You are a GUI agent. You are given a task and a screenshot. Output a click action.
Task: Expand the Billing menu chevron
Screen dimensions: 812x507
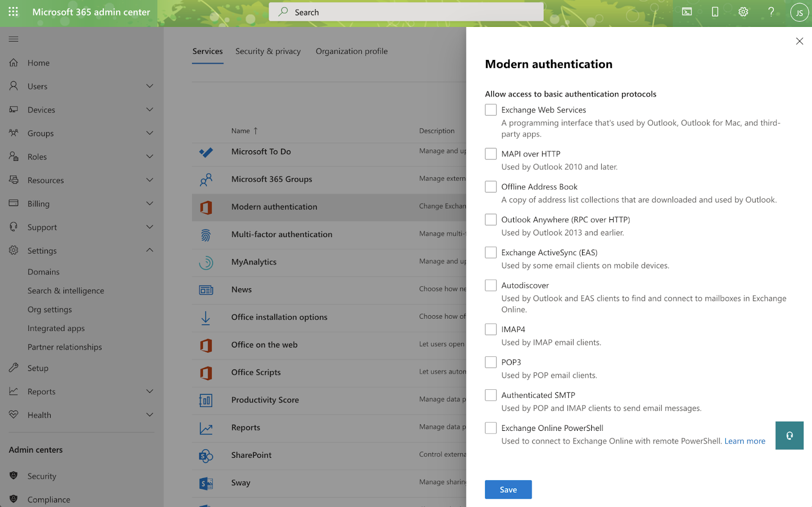pos(150,203)
